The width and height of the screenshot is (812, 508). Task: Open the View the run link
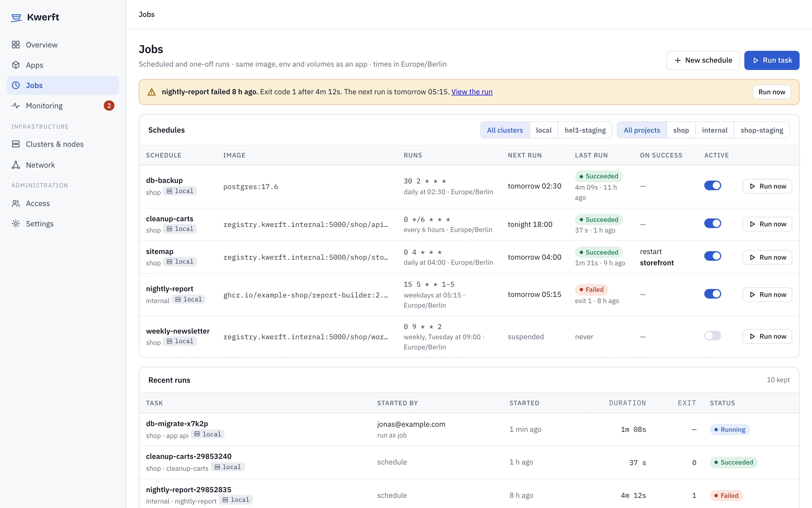(472, 92)
